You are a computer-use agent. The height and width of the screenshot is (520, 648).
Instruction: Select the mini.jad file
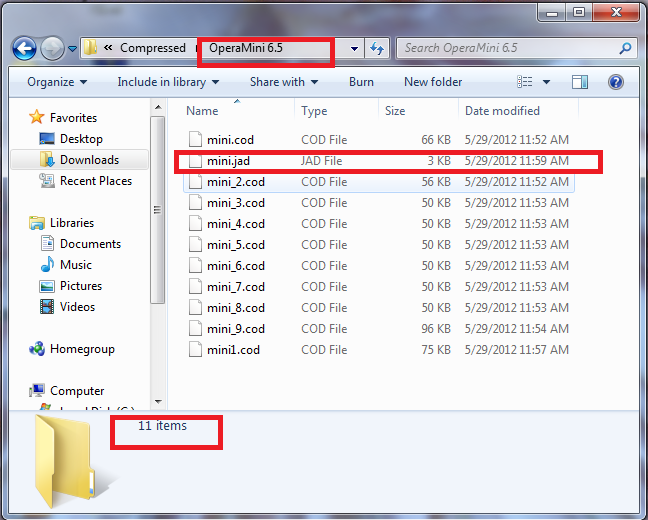point(379,161)
